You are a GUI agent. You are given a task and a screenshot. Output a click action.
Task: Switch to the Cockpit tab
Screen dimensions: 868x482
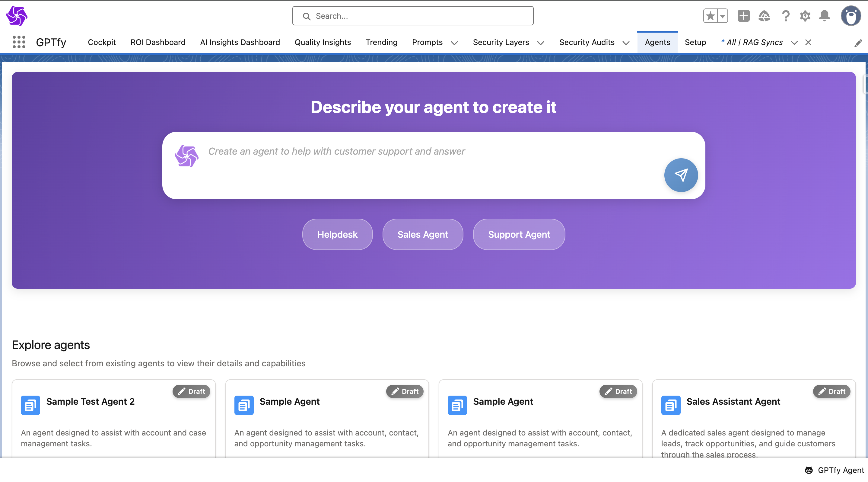(x=102, y=42)
